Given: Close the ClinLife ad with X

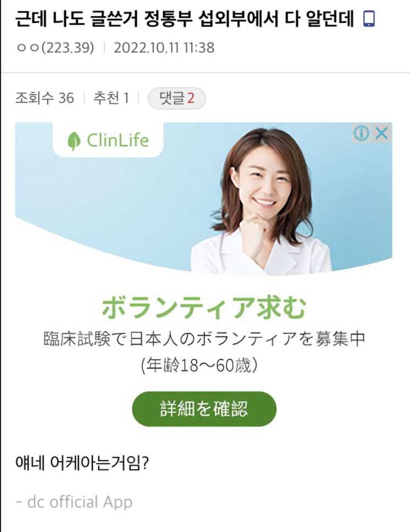Looking at the screenshot, I should 382,133.
